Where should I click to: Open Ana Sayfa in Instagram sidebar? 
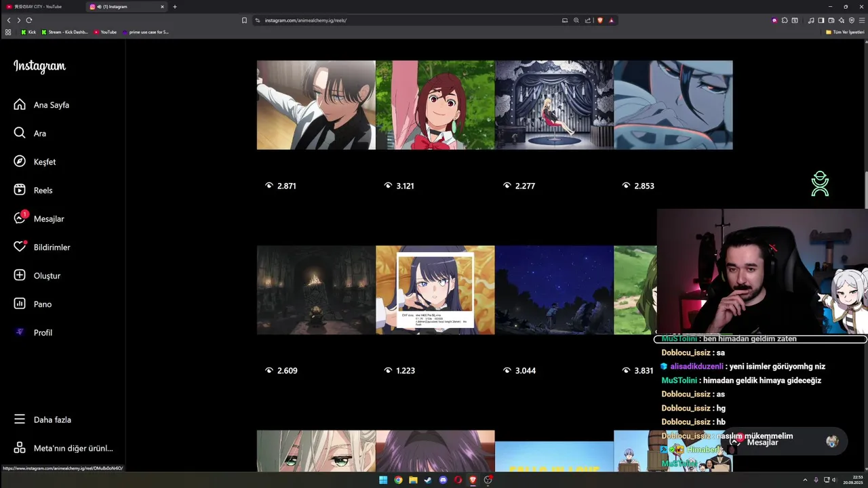41,105
